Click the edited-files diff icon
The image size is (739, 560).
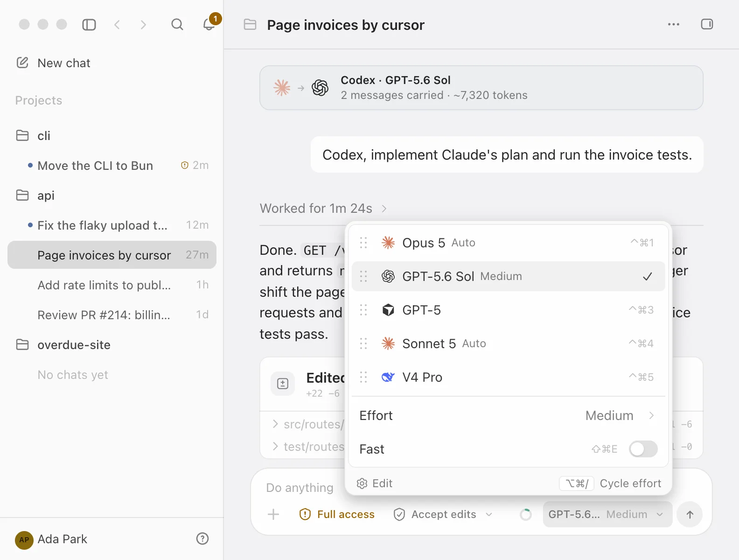[x=283, y=384]
